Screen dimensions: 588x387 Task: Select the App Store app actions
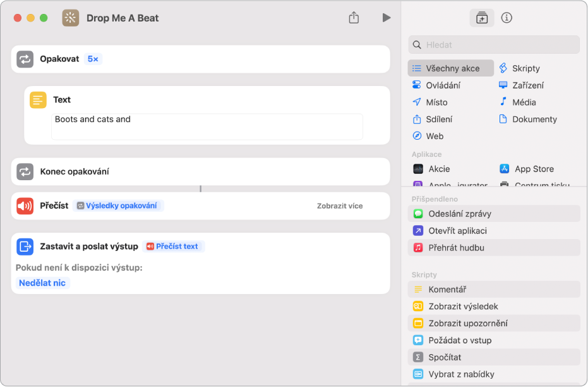(x=527, y=169)
